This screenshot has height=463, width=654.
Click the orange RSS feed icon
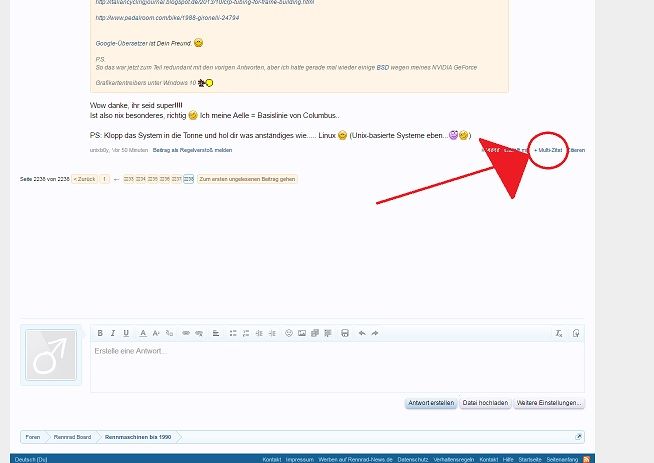point(586,459)
